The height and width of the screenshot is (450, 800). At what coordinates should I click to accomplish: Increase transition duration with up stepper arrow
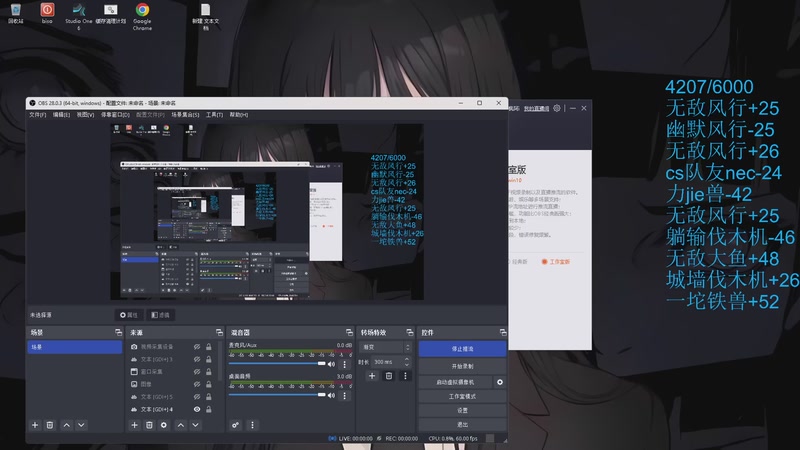407,359
